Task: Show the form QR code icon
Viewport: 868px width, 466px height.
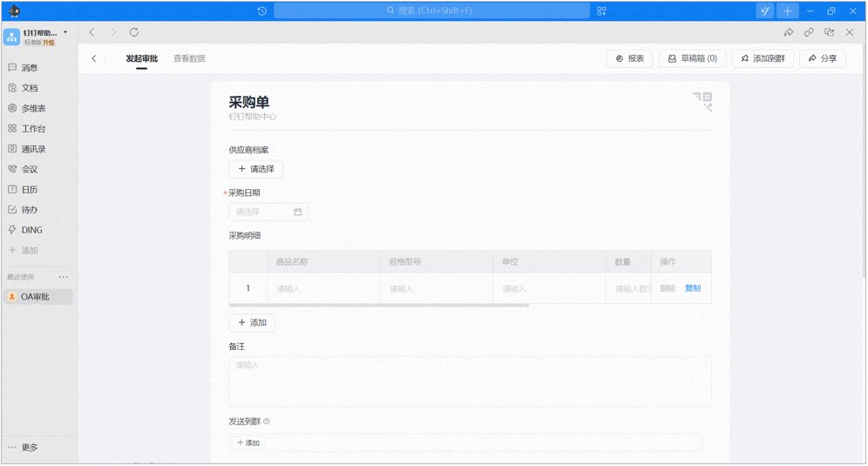Action: 702,101
